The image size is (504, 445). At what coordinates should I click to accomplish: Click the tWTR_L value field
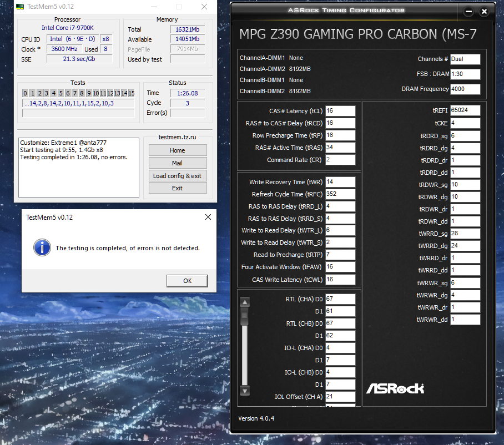340,230
